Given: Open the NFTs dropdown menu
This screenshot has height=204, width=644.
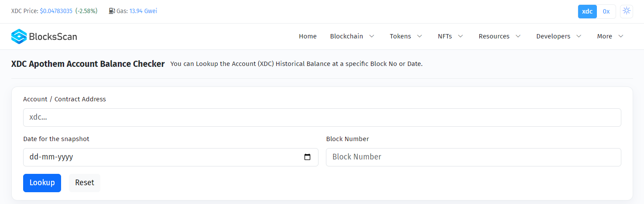Looking at the screenshot, I should (x=450, y=36).
